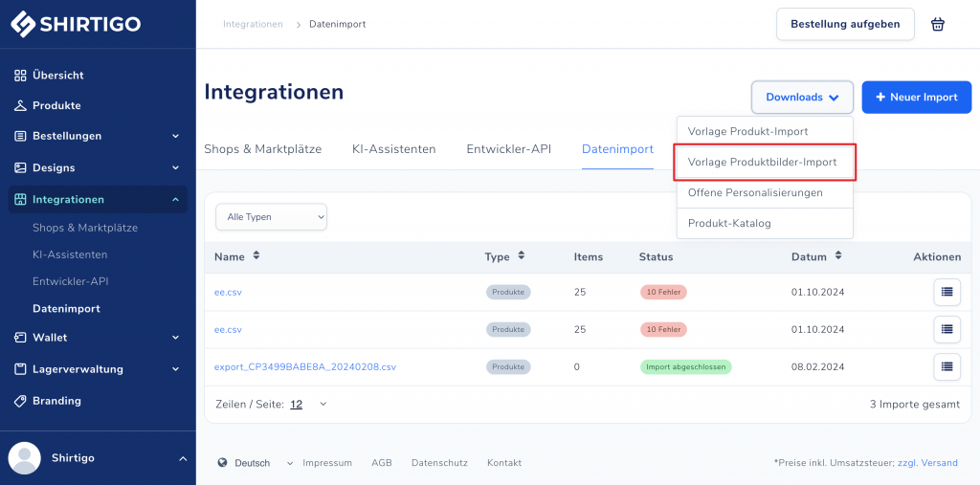
Task: Sort table by Datum column arrows
Action: (x=838, y=256)
